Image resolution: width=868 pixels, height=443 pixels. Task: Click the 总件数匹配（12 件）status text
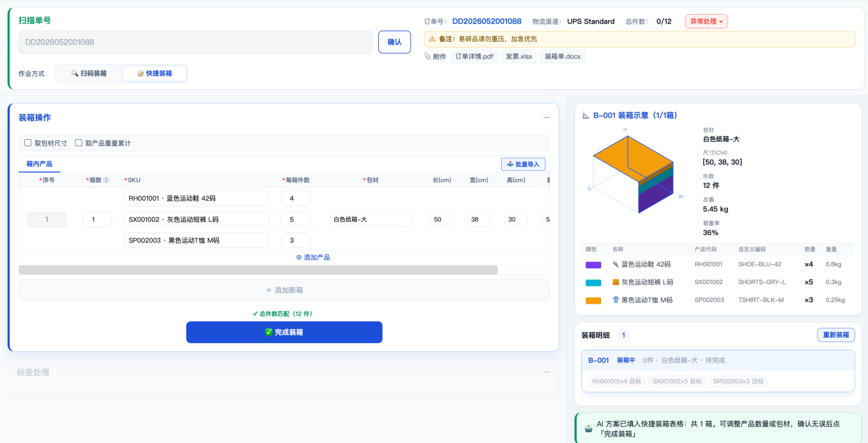[283, 314]
